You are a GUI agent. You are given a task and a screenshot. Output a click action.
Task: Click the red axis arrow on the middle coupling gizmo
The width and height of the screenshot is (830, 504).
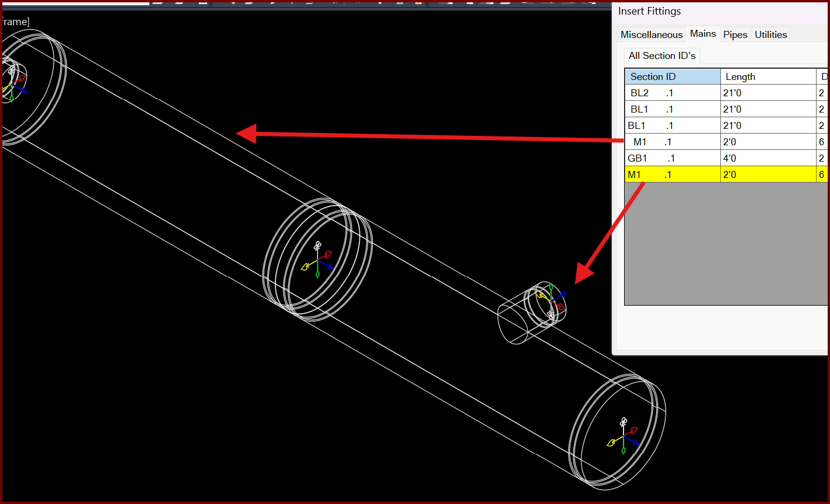click(328, 255)
